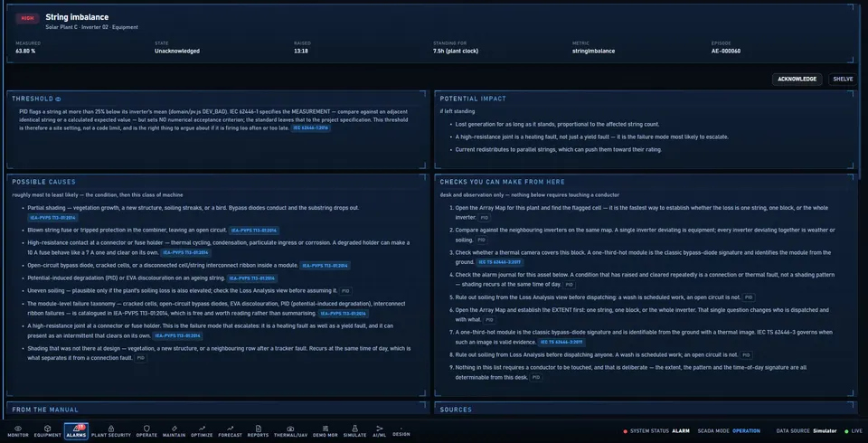Click the raised time 13:18
This screenshot has width=868, height=443.
click(x=301, y=51)
